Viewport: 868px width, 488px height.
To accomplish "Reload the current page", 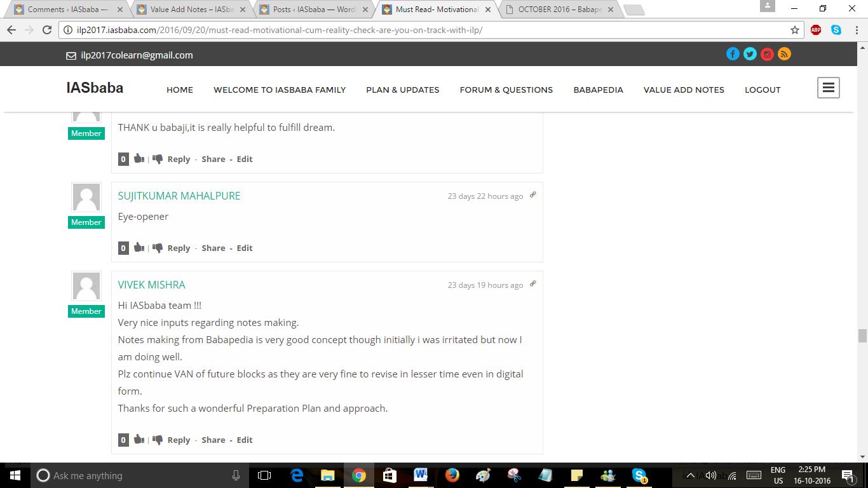I will point(46,30).
